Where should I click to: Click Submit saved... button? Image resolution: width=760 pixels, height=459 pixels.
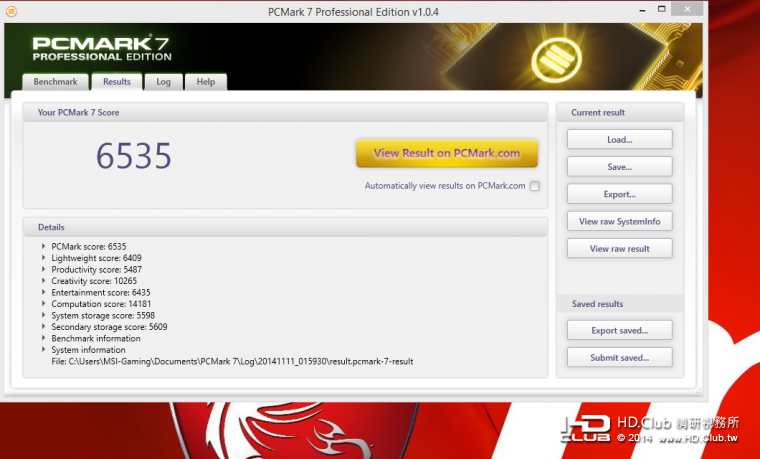tap(619, 358)
